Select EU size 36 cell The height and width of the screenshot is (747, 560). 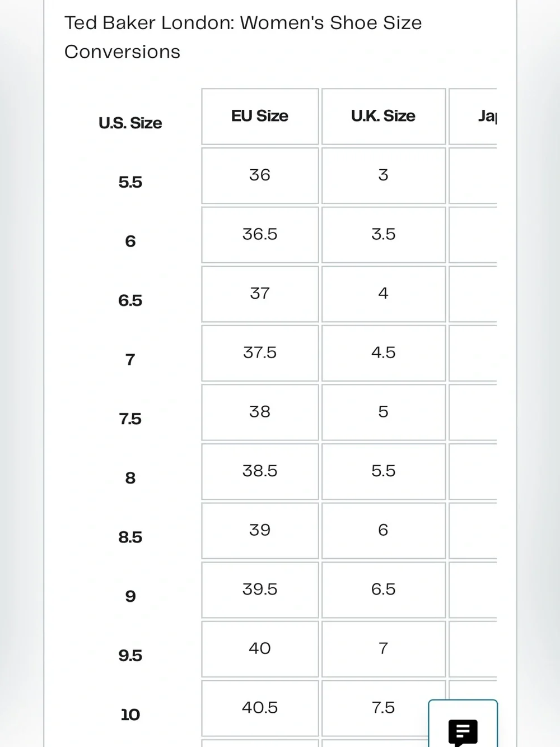pyautogui.click(x=260, y=175)
